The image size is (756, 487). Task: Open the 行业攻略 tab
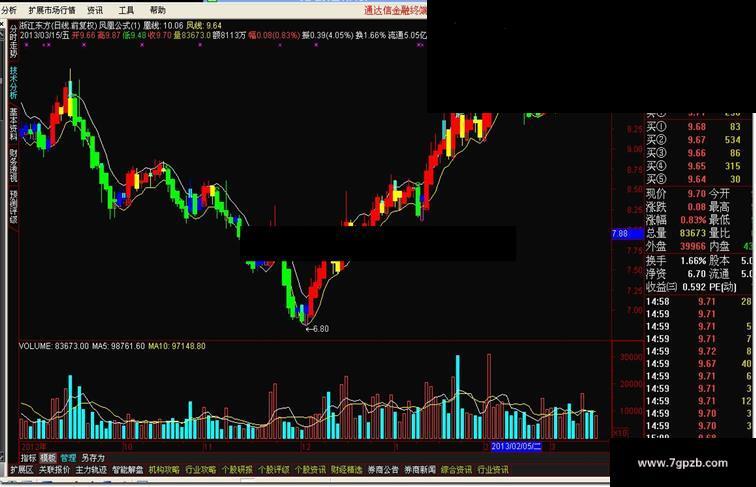[201, 469]
